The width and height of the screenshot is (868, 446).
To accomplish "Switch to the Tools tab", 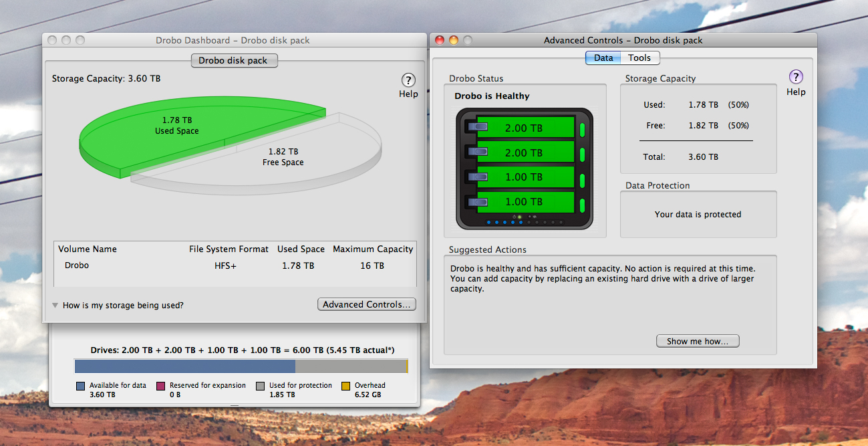I will click(x=639, y=58).
